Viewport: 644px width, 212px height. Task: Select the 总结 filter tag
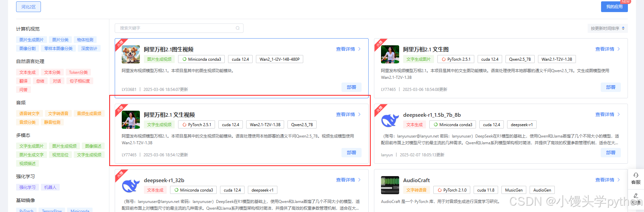coord(40,81)
